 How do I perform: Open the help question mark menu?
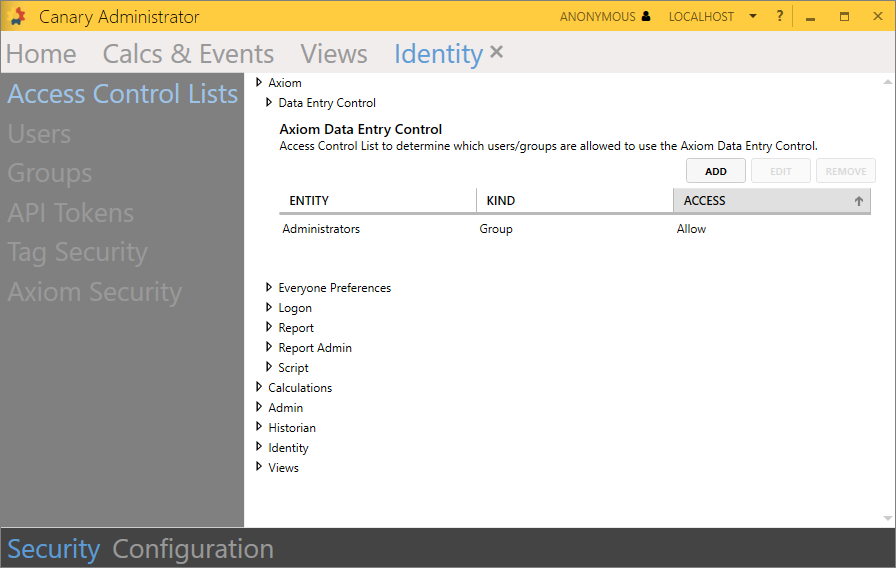(780, 16)
